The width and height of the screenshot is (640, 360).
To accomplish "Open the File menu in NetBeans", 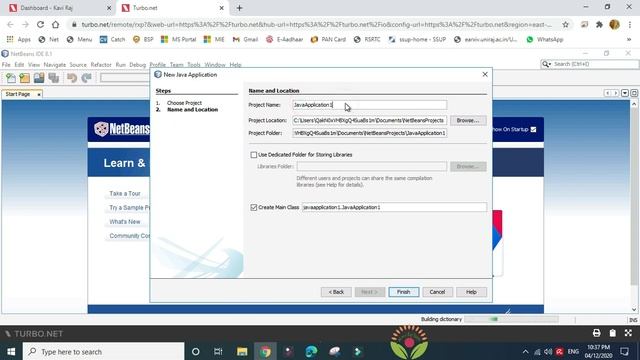I will click(x=6, y=64).
